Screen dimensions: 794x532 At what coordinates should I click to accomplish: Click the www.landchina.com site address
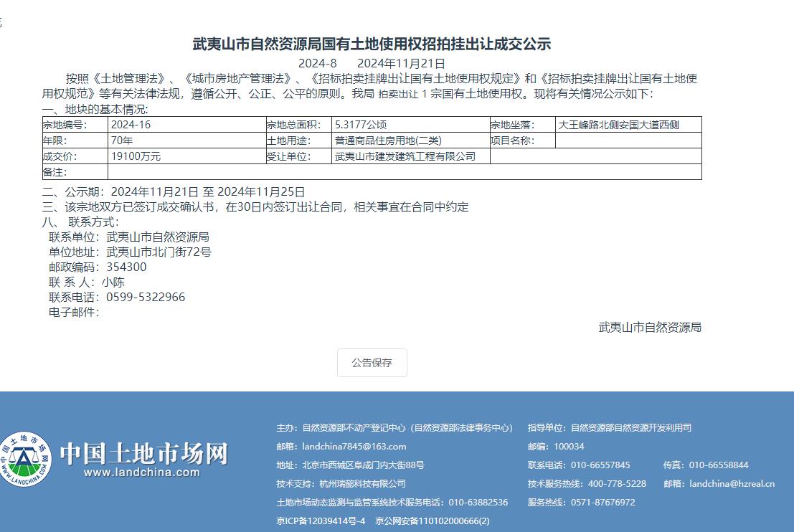142,472
